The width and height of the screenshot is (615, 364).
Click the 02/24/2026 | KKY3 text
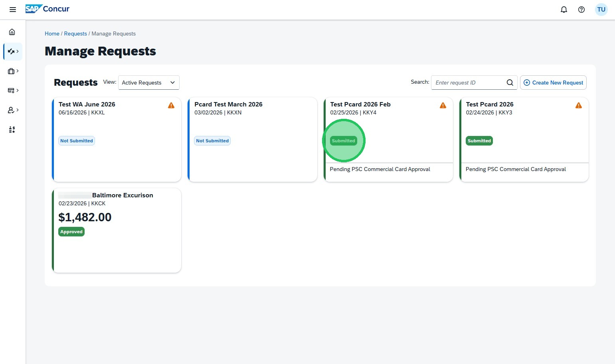(489, 112)
